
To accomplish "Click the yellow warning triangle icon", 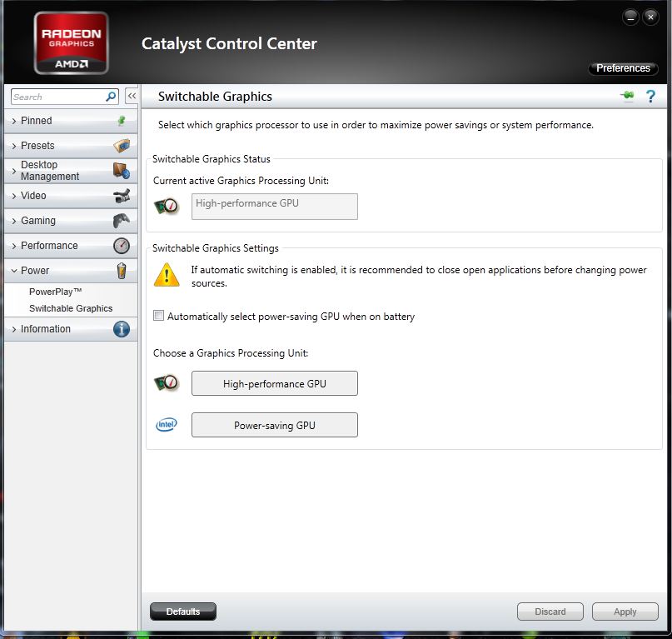I will [167, 275].
